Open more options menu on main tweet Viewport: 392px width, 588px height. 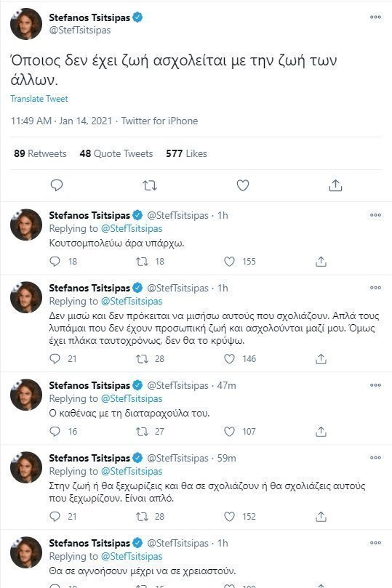[375, 17]
